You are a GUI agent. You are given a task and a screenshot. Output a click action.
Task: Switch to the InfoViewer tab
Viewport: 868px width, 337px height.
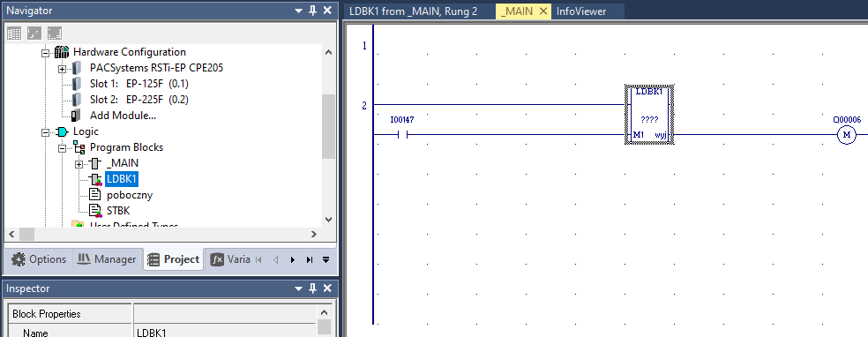pyautogui.click(x=581, y=11)
